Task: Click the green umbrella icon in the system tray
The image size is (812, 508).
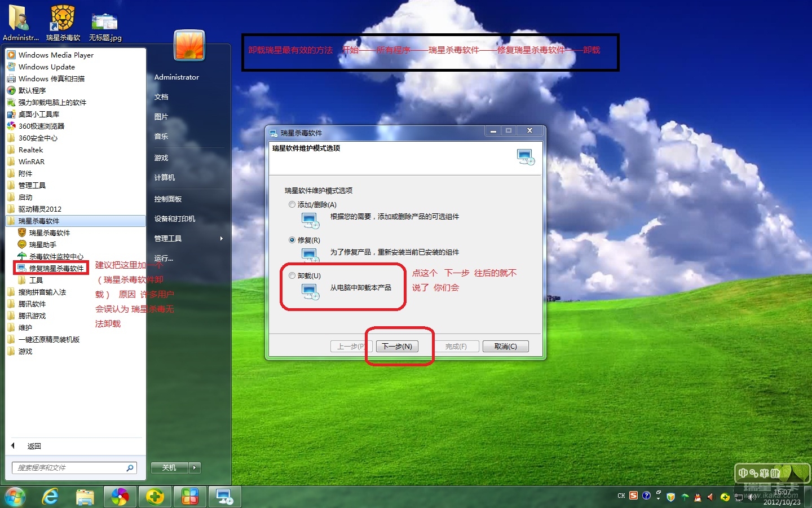Action: pos(685,497)
